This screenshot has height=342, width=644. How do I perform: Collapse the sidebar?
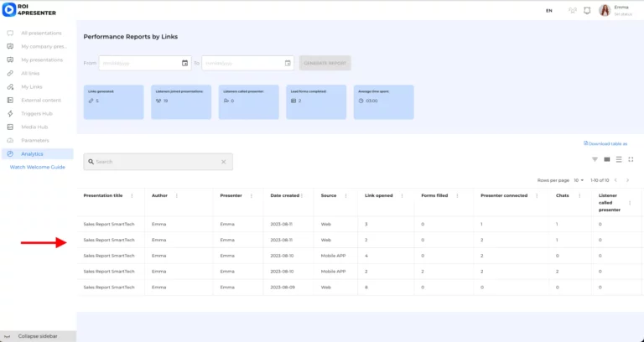pos(38,336)
